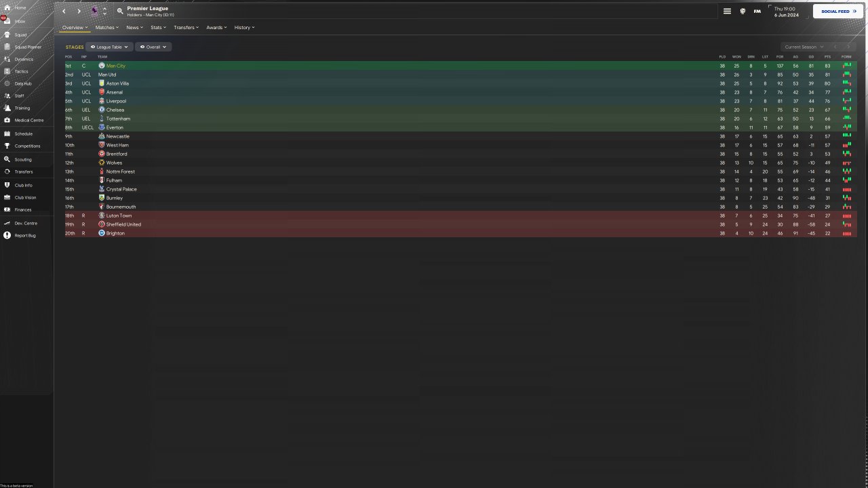868x488 pixels.
Task: Open Sheffield United team link
Action: [123, 224]
